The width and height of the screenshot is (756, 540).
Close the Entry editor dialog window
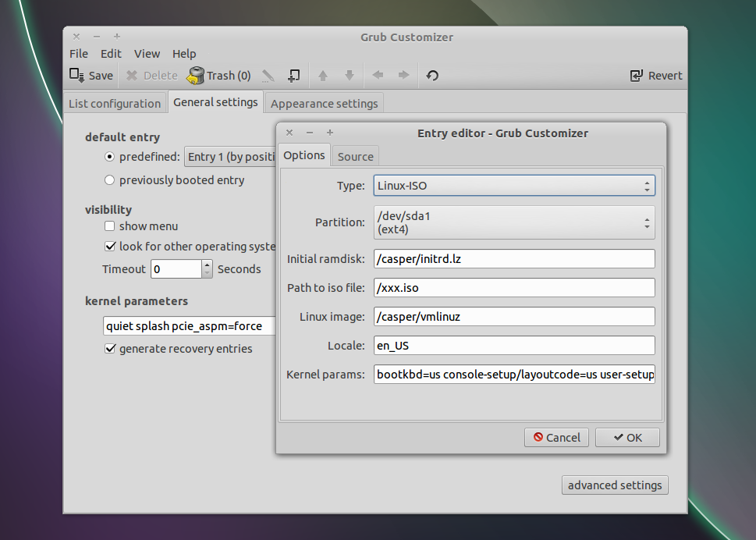coord(289,133)
